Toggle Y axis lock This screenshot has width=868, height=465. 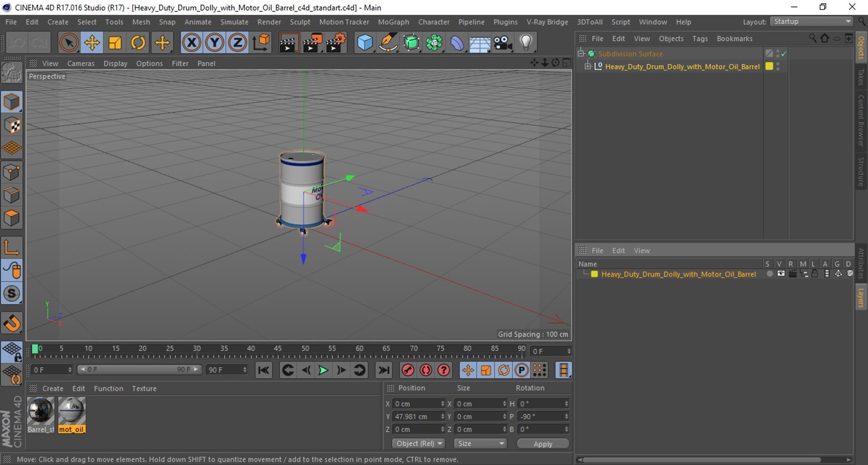215,43
